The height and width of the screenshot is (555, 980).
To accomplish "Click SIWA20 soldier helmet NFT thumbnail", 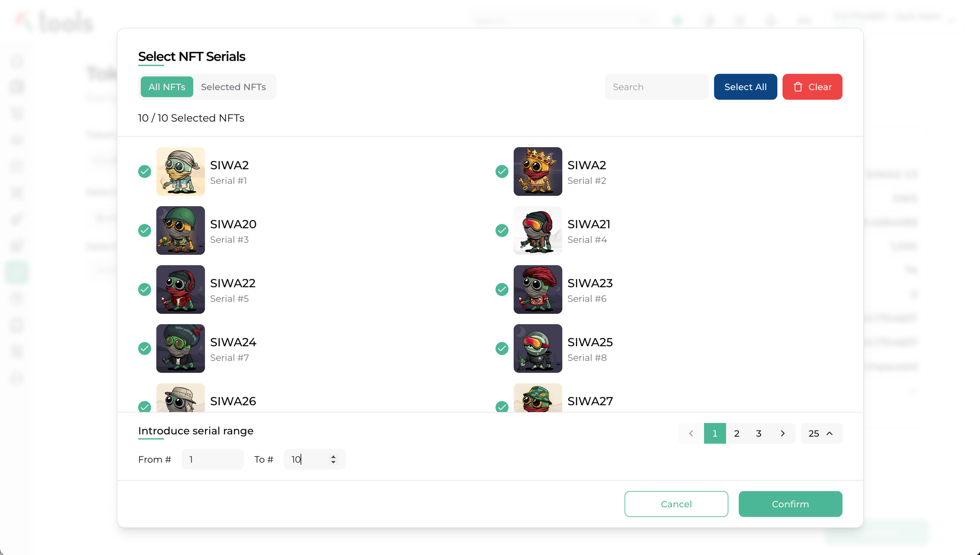I will point(180,231).
